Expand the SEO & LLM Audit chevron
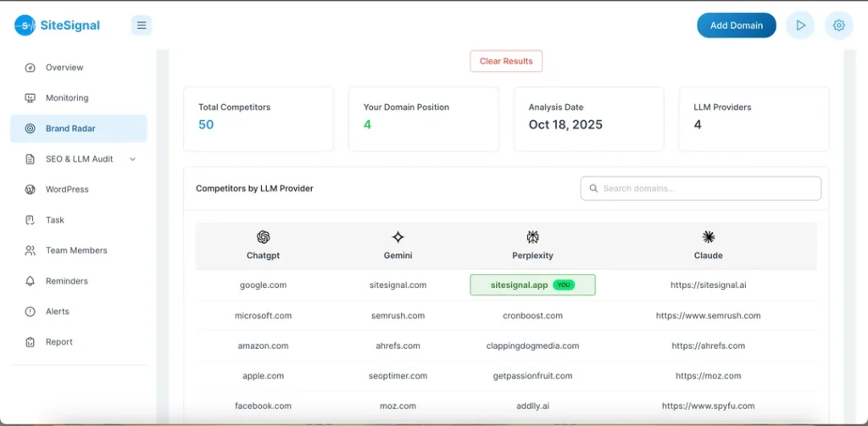Screen dimensions: 868x426 point(132,159)
